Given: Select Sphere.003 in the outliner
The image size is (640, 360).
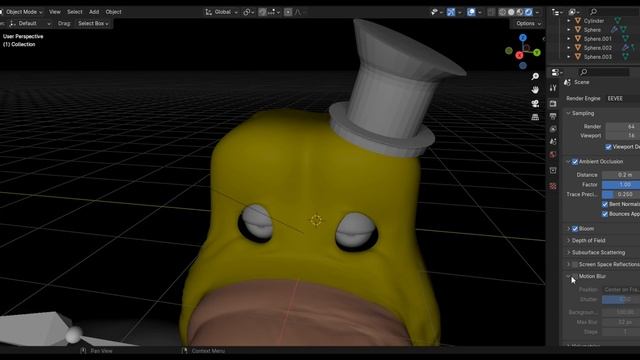Looking at the screenshot, I should pos(598,57).
